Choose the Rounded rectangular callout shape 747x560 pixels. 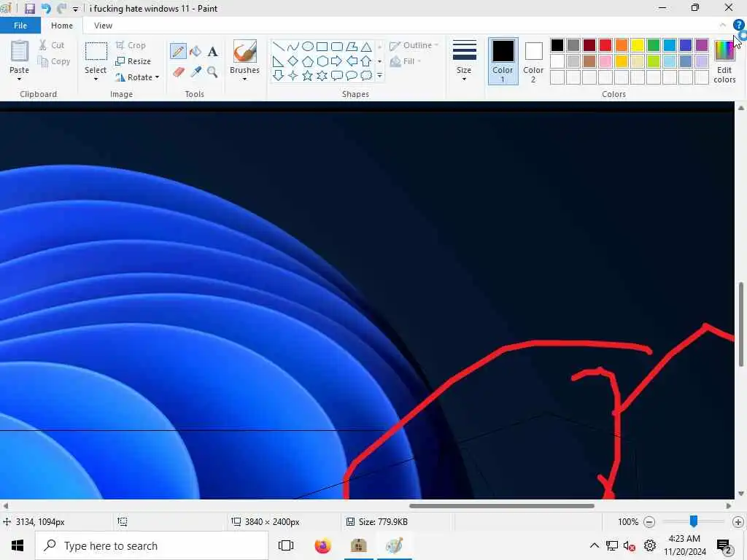coord(337,75)
